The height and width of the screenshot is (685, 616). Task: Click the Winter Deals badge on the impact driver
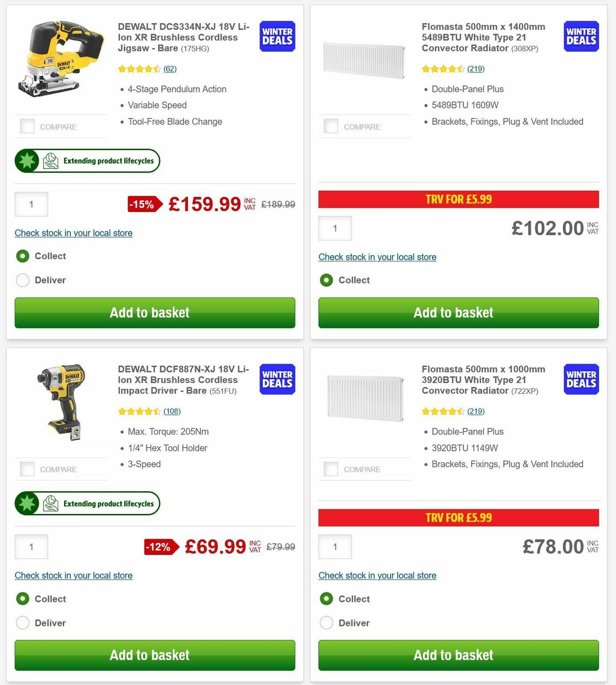277,379
